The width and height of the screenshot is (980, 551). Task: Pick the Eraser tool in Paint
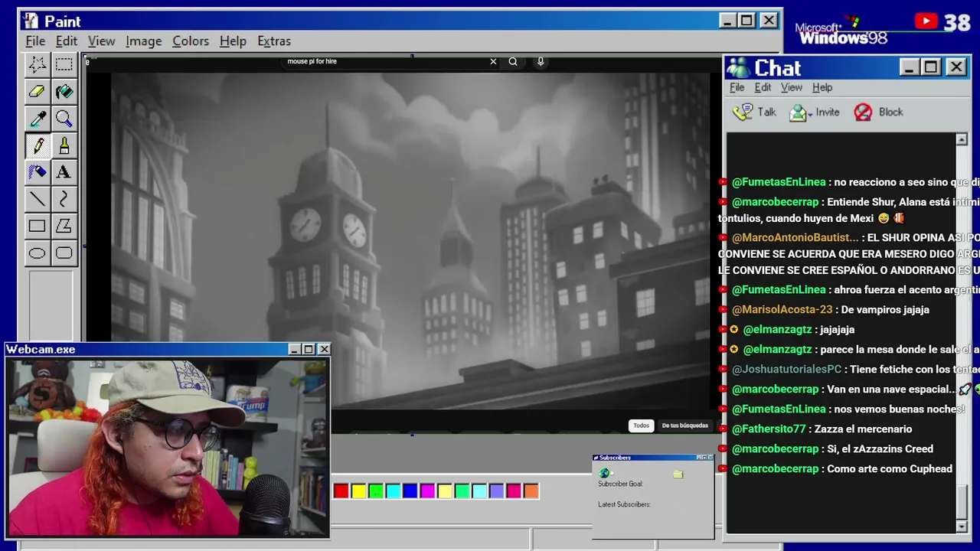[37, 92]
